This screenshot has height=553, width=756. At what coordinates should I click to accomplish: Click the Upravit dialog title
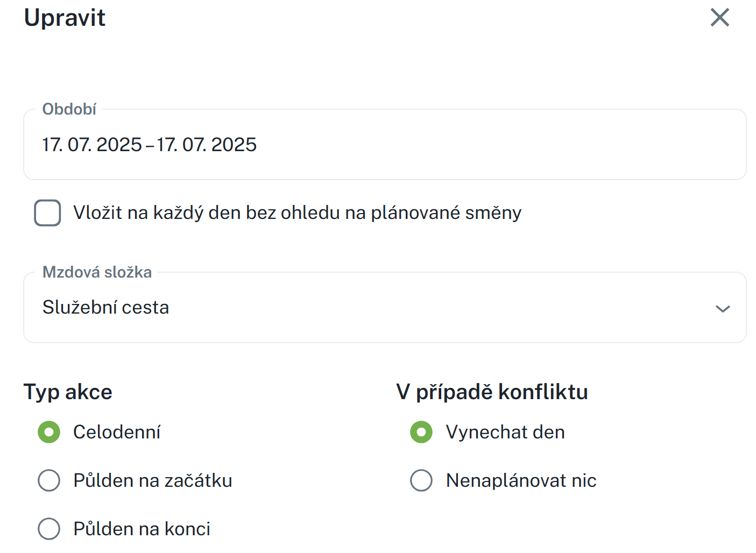[x=65, y=18]
